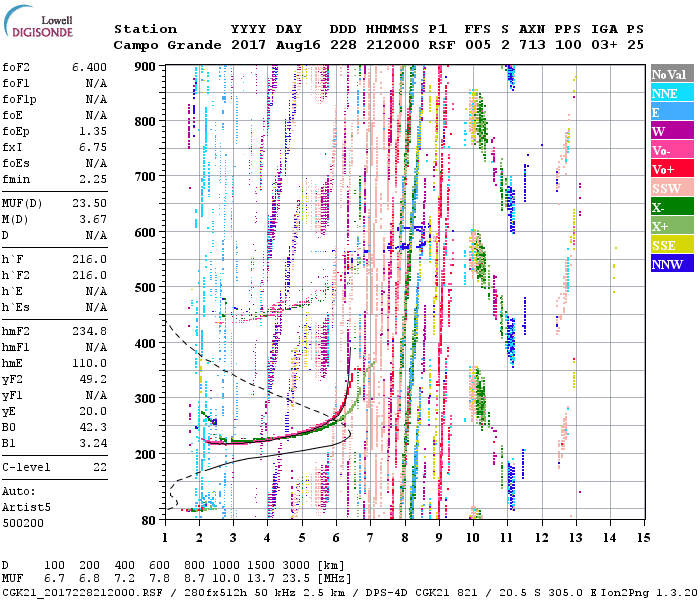Click the 15 MHz label on frequency axis
This screenshot has width=700, height=600.
[x=642, y=538]
